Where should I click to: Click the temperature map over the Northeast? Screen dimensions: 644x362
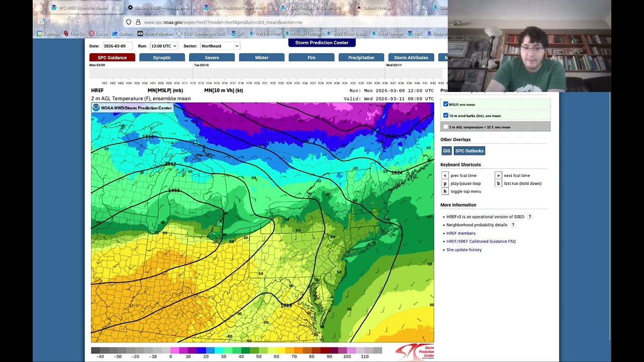pyautogui.click(x=262, y=222)
